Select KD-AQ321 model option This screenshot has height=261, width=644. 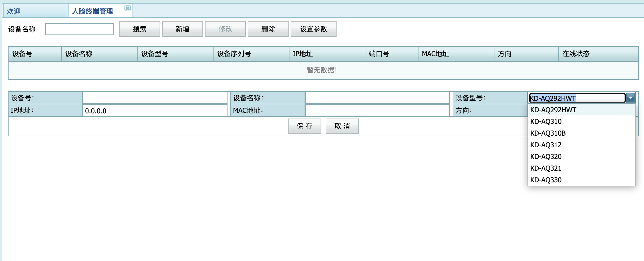(x=581, y=168)
